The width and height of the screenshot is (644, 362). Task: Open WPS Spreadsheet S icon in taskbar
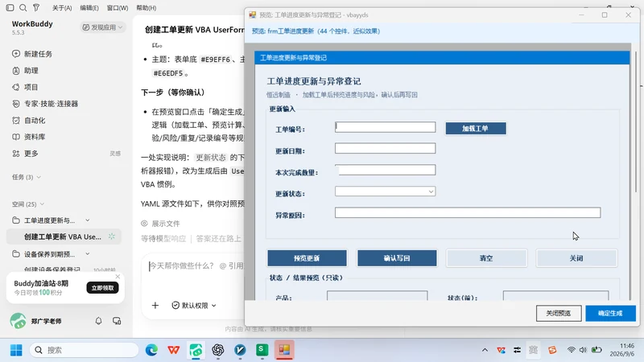pyautogui.click(x=262, y=350)
